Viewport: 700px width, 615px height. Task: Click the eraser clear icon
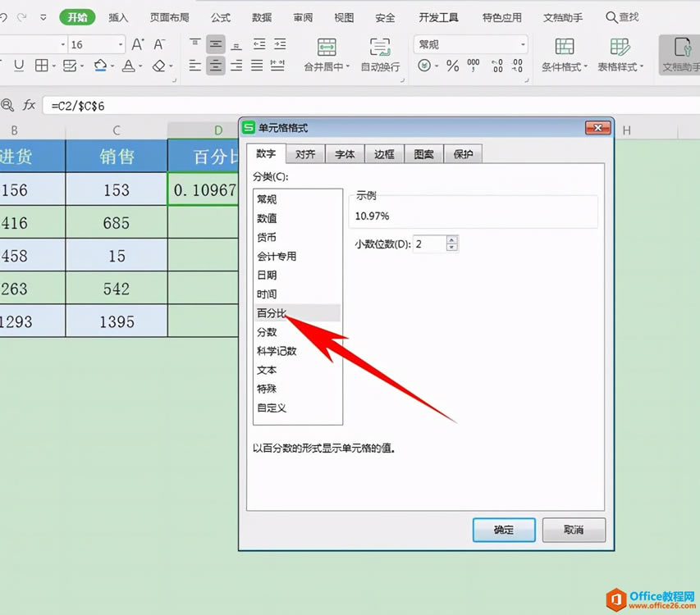coord(159,66)
